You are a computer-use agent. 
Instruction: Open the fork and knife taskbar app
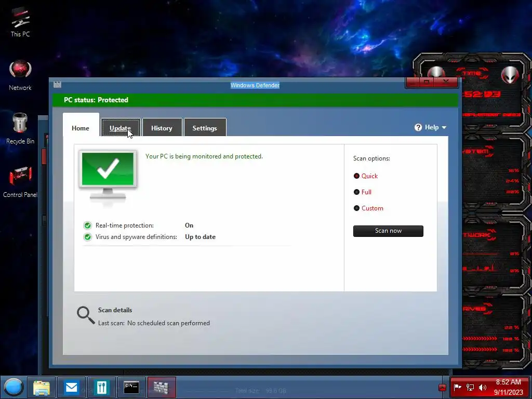(101, 387)
